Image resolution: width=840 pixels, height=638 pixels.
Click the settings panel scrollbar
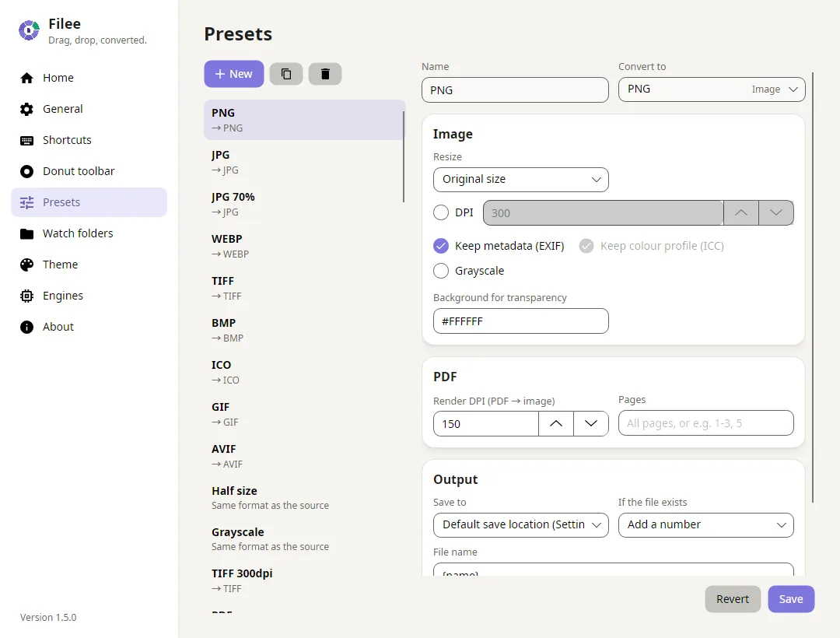813,287
